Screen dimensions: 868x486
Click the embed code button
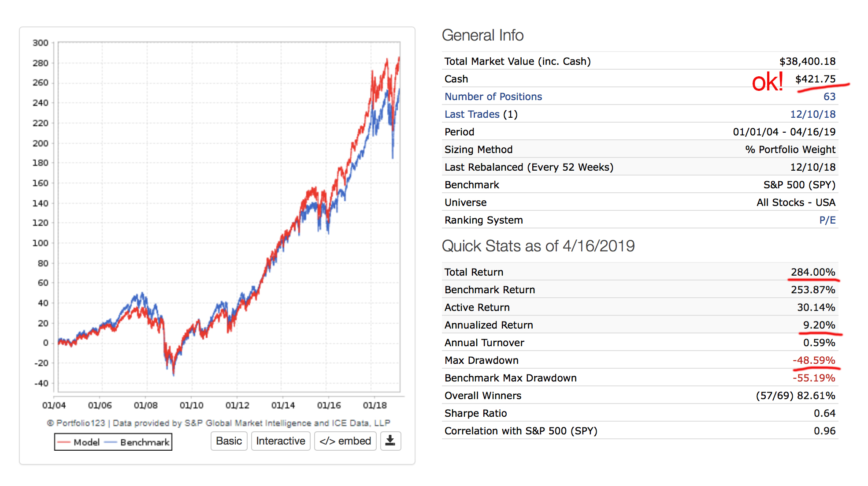click(x=345, y=441)
